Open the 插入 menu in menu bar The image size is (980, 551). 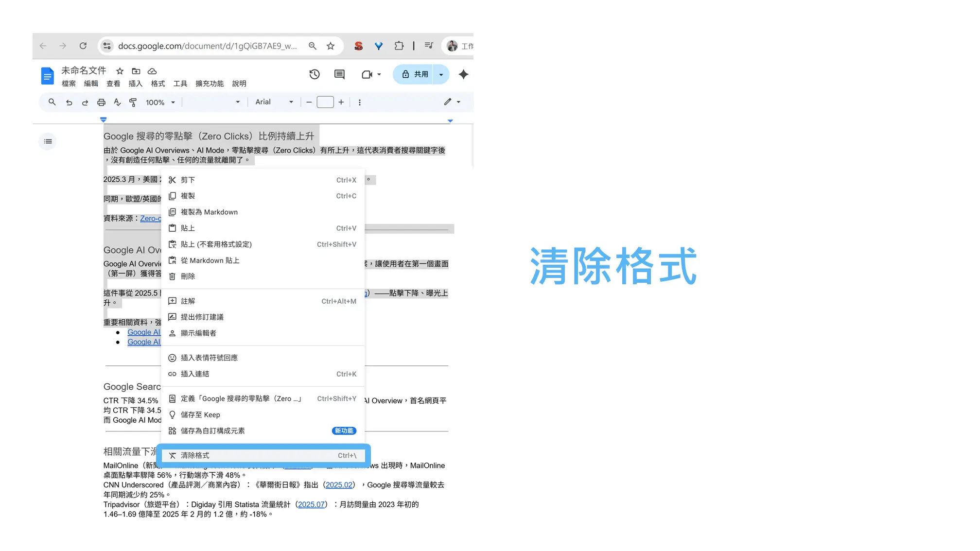[135, 84]
